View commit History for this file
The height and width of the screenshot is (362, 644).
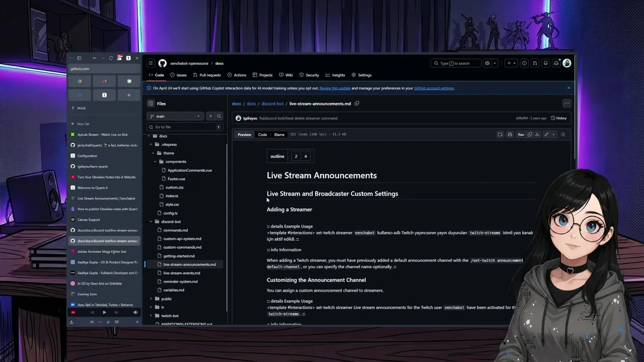point(558,118)
